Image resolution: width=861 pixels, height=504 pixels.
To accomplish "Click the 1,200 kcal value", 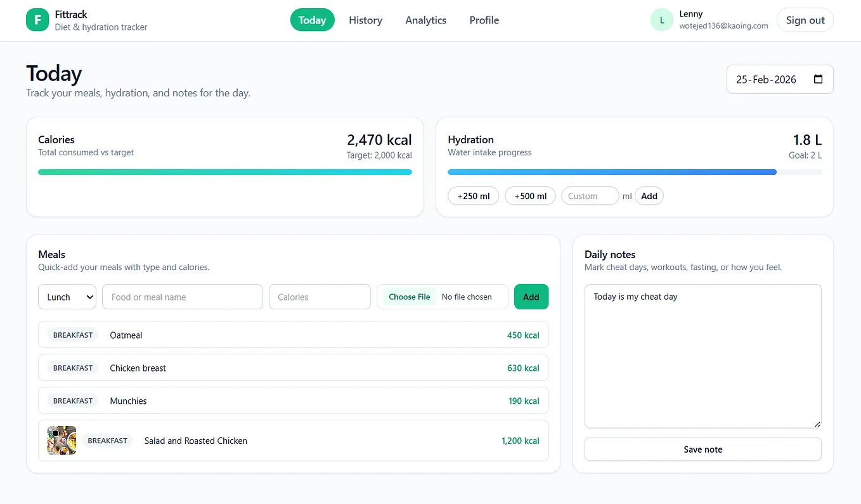I will coord(521,441).
